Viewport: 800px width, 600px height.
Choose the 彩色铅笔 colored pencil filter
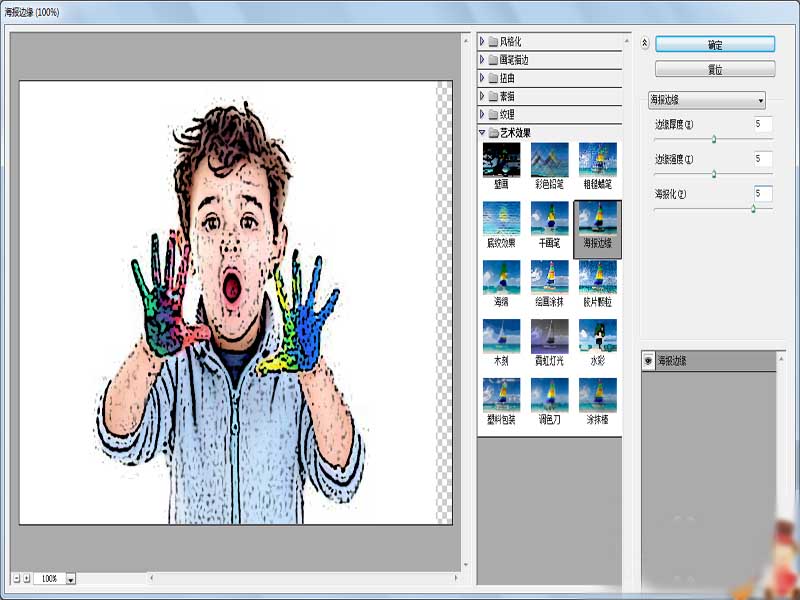pyautogui.click(x=549, y=166)
